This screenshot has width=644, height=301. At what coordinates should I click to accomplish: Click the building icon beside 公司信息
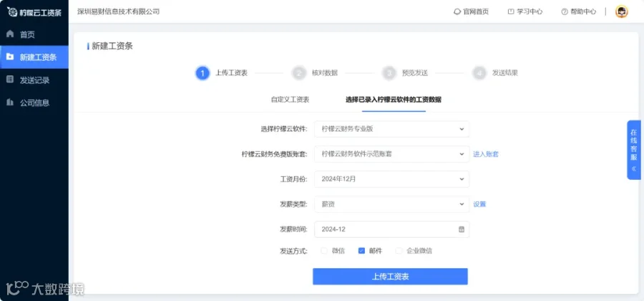click(10, 102)
